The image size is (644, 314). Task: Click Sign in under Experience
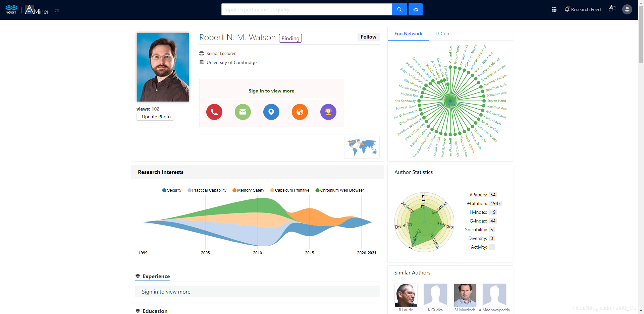tap(166, 292)
